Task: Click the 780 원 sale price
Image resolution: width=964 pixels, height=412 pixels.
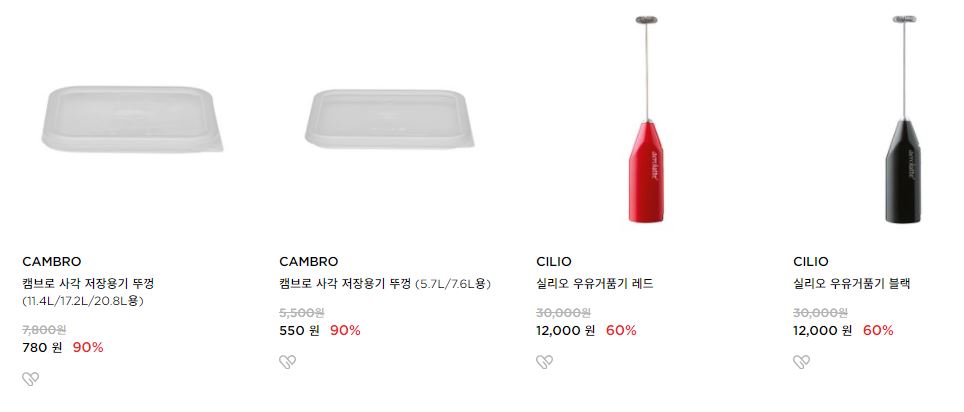Action: point(42,347)
